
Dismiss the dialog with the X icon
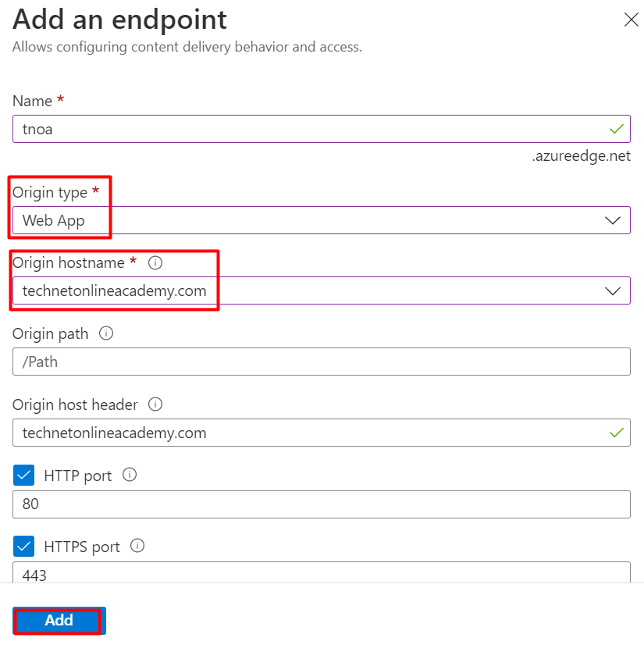(x=632, y=20)
